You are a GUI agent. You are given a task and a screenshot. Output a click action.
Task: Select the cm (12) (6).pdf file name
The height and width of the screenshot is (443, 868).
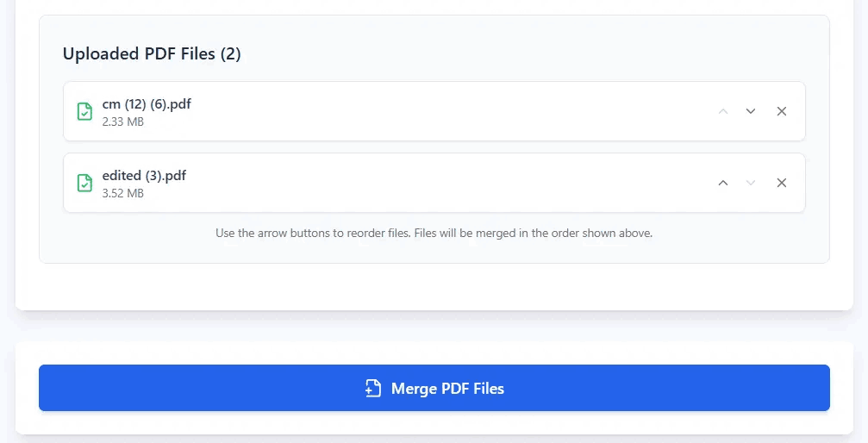pyautogui.click(x=147, y=104)
